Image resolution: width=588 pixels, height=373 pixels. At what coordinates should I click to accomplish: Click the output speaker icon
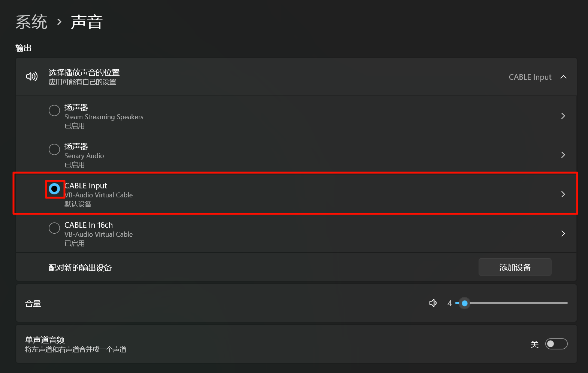click(32, 77)
